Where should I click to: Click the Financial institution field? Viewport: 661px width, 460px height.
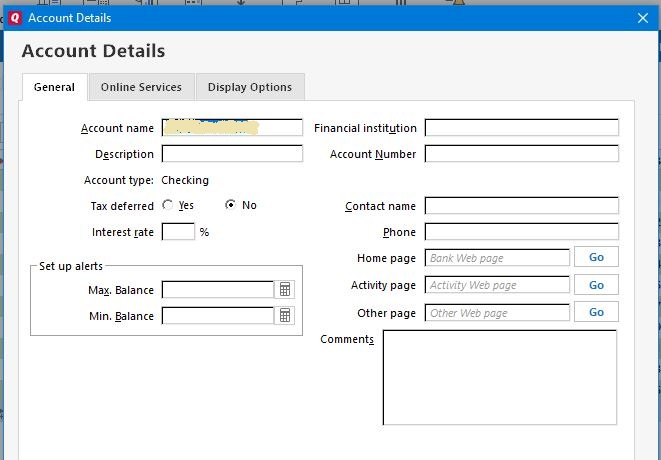click(521, 127)
